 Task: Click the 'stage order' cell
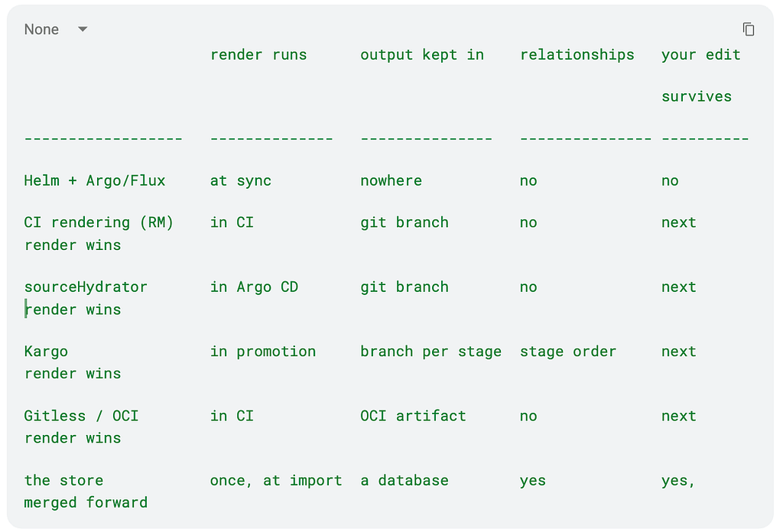coord(568,352)
